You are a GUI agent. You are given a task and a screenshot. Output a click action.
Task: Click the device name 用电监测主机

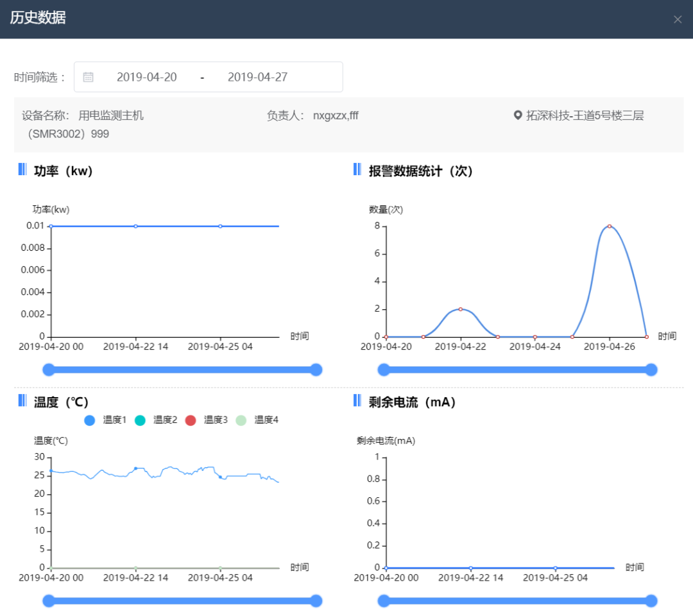(x=111, y=116)
